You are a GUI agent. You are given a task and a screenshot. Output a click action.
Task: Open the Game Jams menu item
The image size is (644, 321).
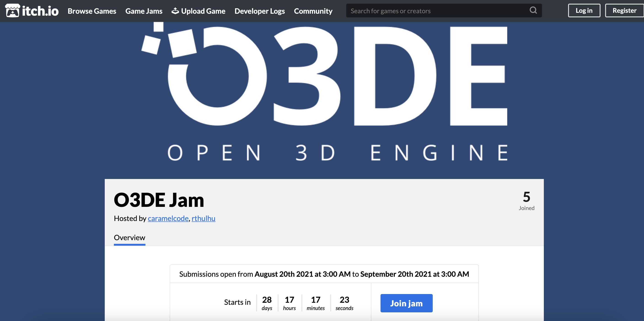tap(144, 11)
